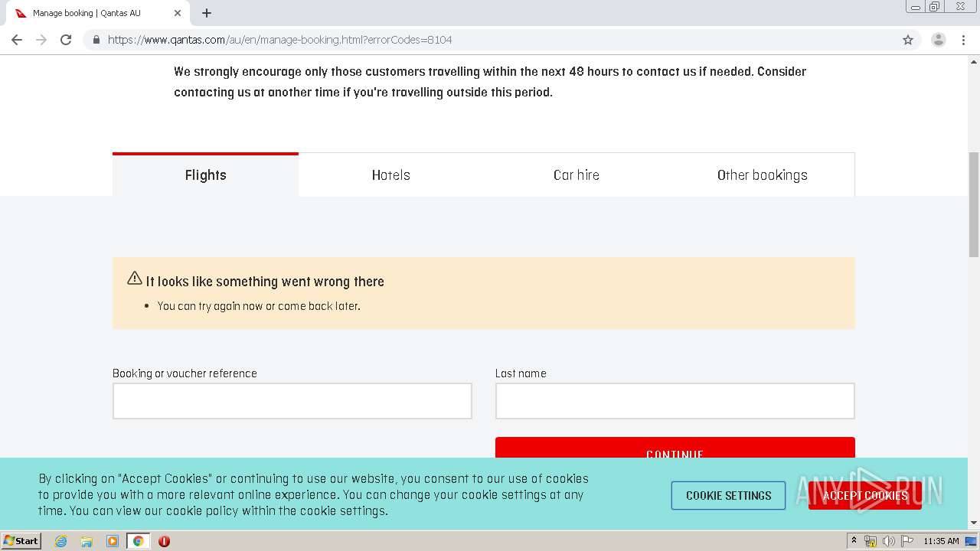Click the page vertical scrollbar thumb
980x551 pixels.
[x=974, y=204]
